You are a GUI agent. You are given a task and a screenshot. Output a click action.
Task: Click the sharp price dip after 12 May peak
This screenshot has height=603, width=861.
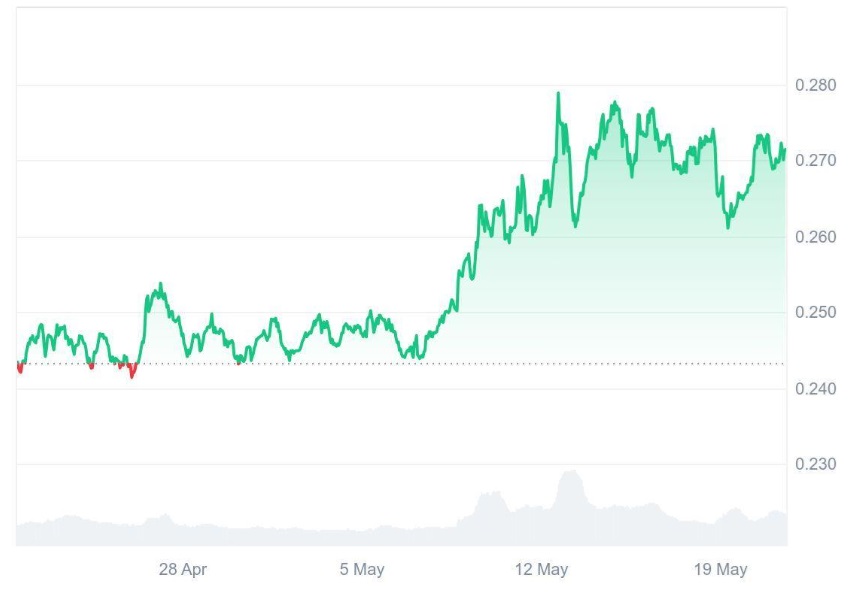tap(575, 225)
